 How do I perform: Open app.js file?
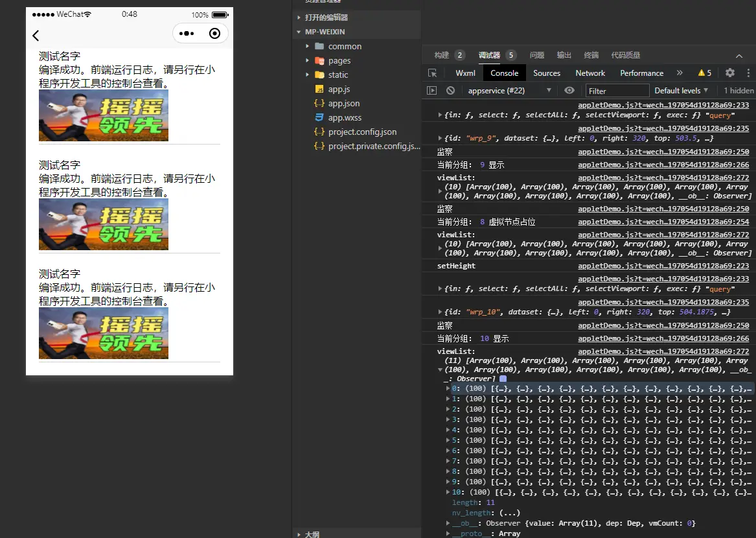(x=339, y=89)
